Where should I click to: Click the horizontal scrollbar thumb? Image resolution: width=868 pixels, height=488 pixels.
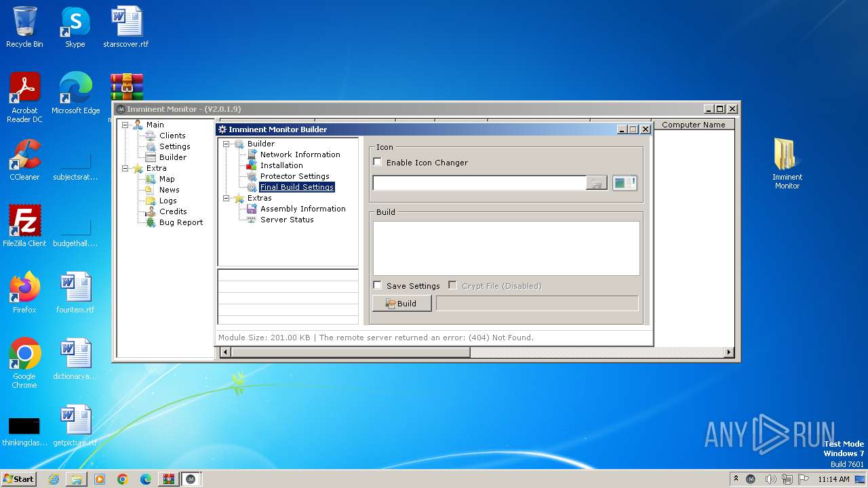pos(350,352)
